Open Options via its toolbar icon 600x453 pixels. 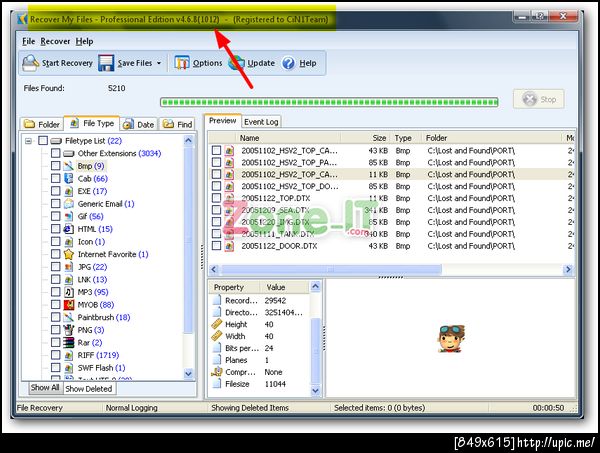181,63
